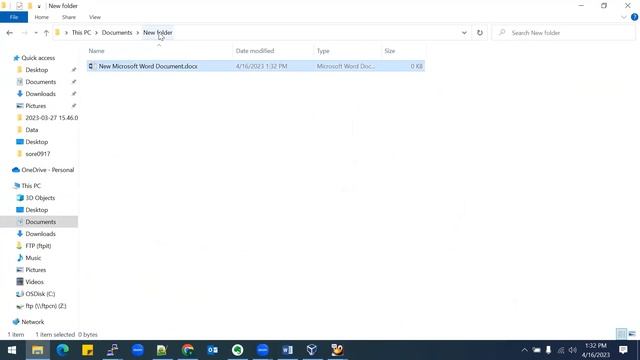The image size is (640, 360).
Task: Open the sore0917 folder in sidebar
Action: (x=38, y=154)
